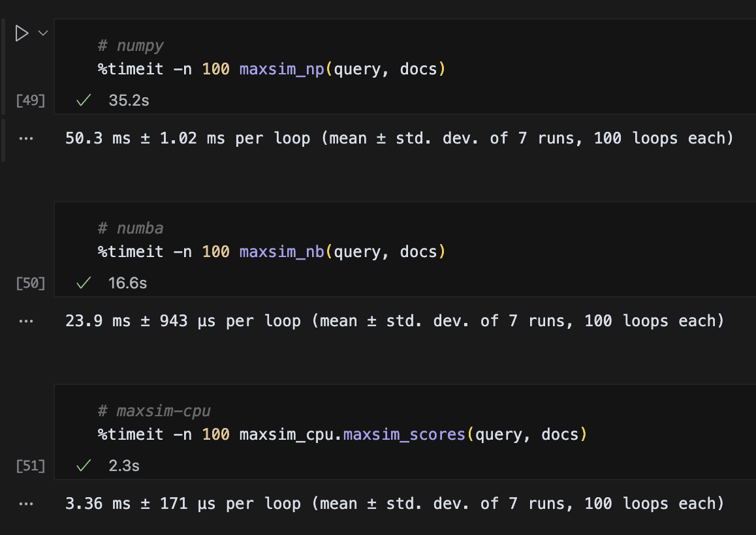Select execution count label [51]

click(x=31, y=466)
